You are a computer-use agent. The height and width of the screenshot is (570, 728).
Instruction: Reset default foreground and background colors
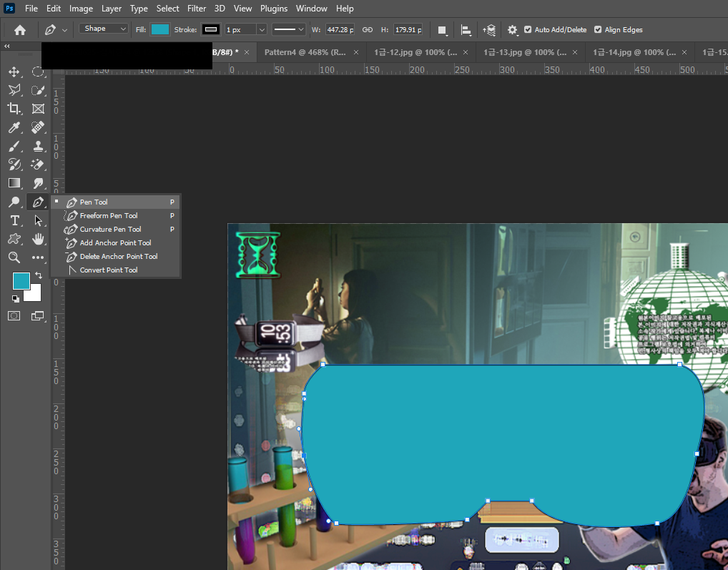(x=15, y=298)
